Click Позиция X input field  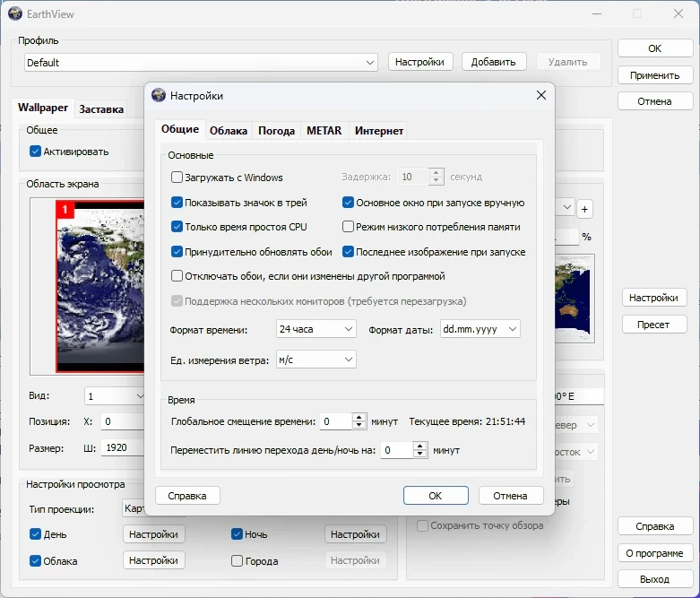tap(123, 421)
